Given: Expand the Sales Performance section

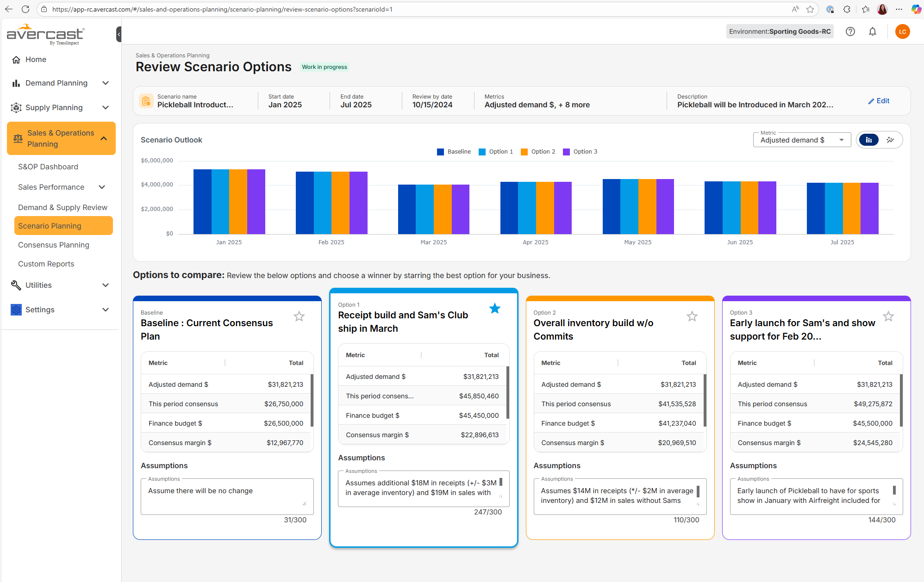Looking at the screenshot, I should pos(102,187).
